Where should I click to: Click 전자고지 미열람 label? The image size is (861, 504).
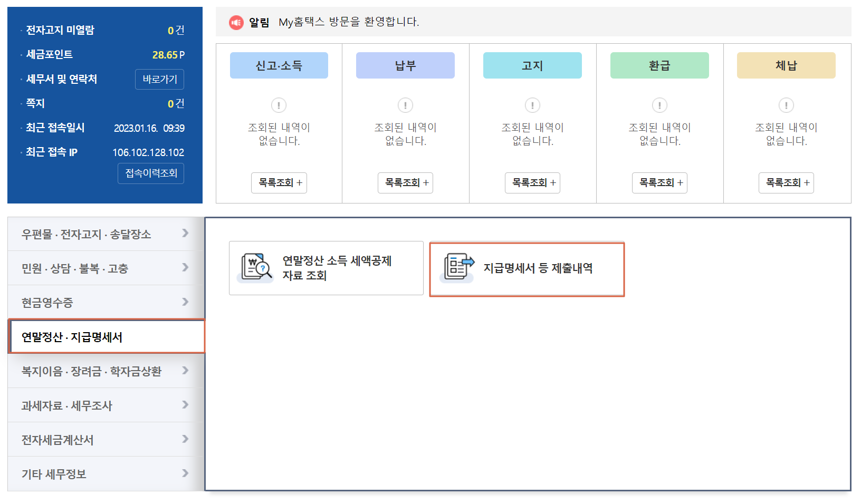[60, 30]
